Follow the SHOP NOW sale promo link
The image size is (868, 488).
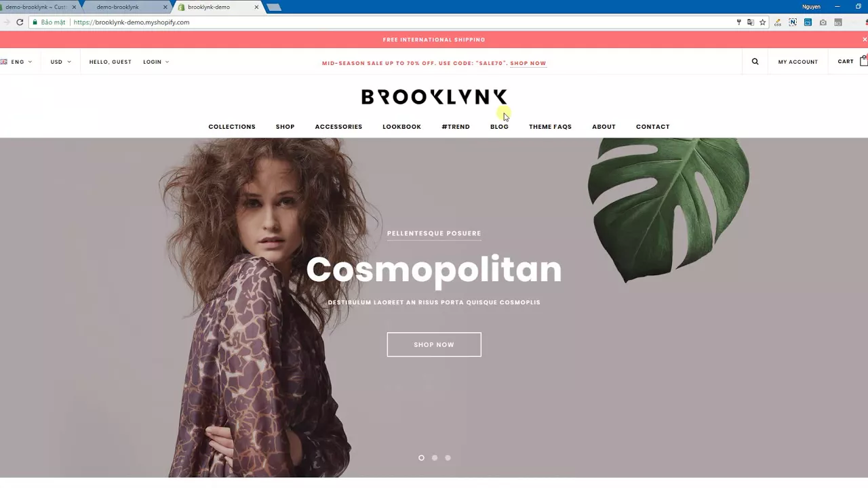(x=528, y=63)
